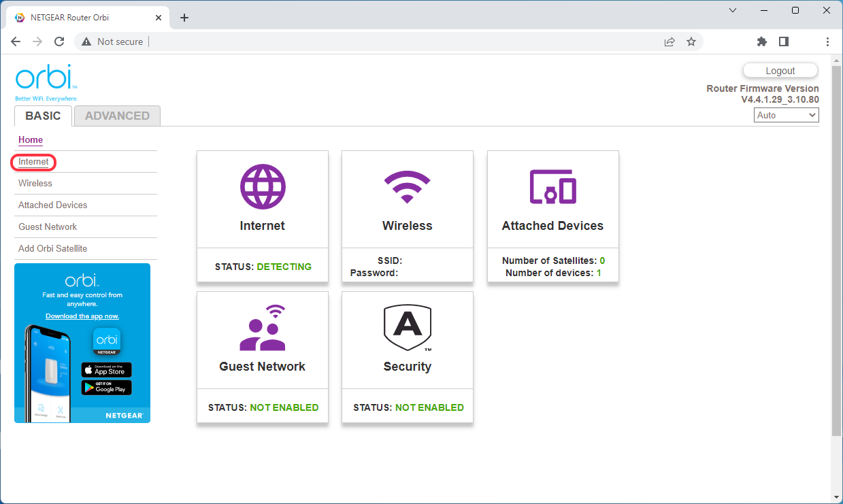
Task: Open the Security shield icon
Action: [408, 328]
